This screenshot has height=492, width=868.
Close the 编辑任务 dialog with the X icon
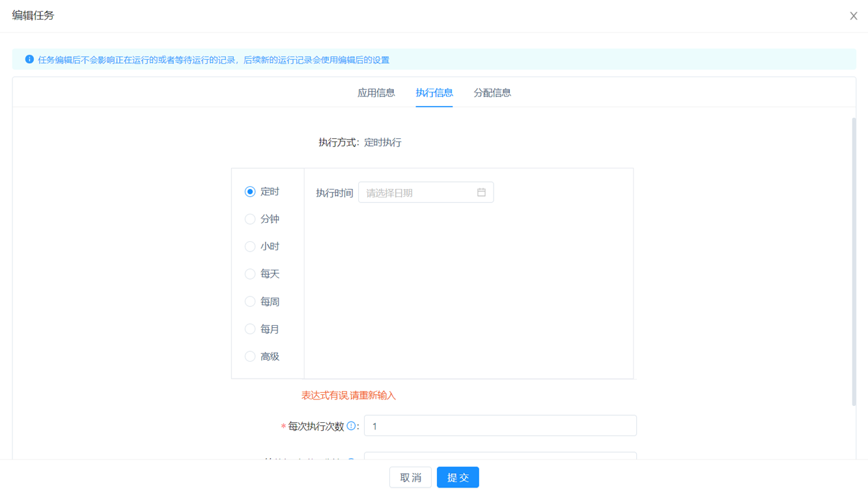(853, 16)
